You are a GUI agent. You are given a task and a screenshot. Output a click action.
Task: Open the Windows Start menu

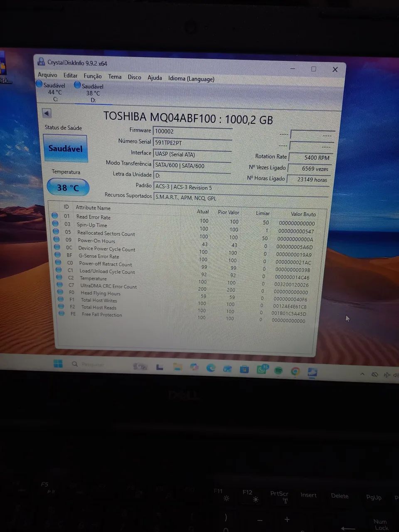(58, 364)
